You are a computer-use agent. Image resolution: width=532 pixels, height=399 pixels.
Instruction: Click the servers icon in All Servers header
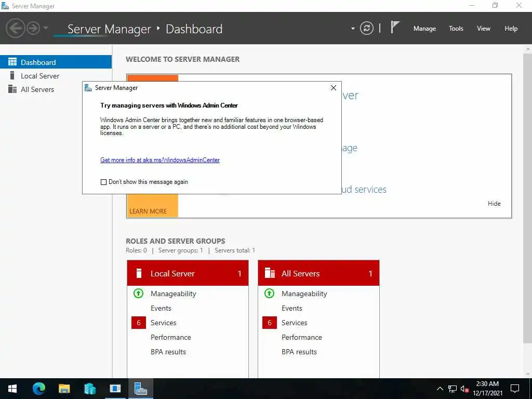point(270,273)
